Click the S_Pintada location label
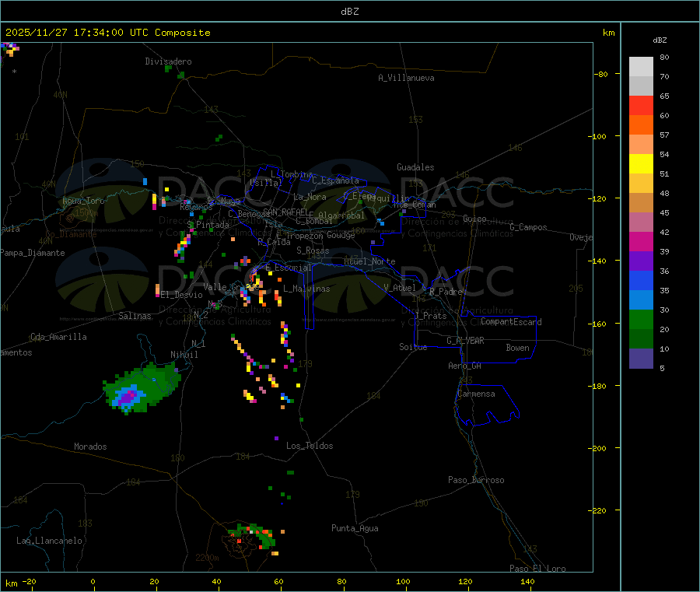Image resolution: width=700 pixels, height=592 pixels. click(208, 225)
